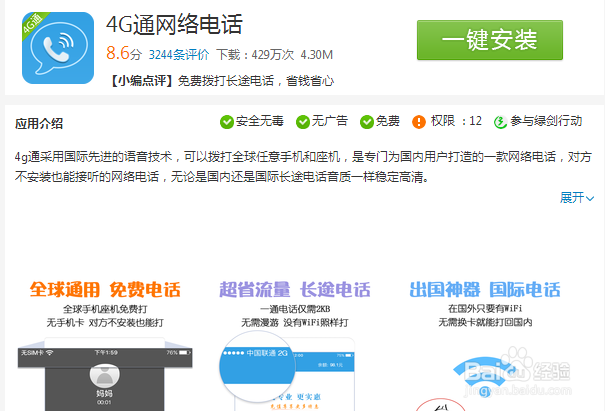Open the 3244条评价 reviews link

(179, 54)
